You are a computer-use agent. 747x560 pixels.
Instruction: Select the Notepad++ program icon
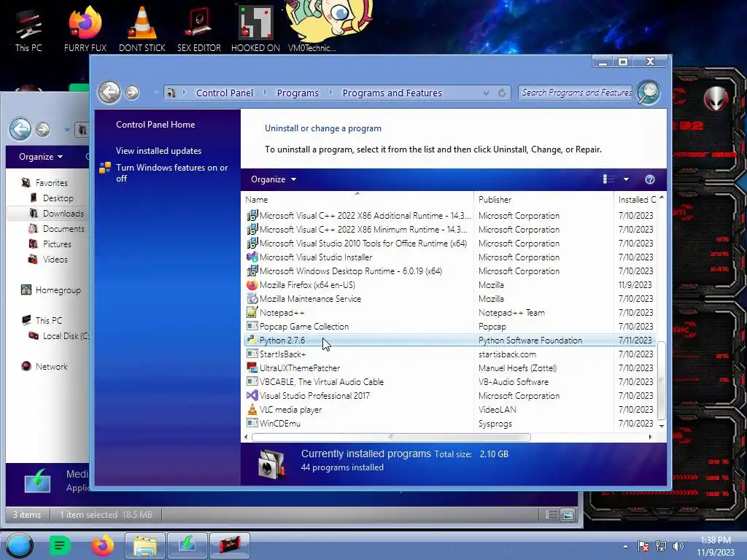pyautogui.click(x=252, y=312)
